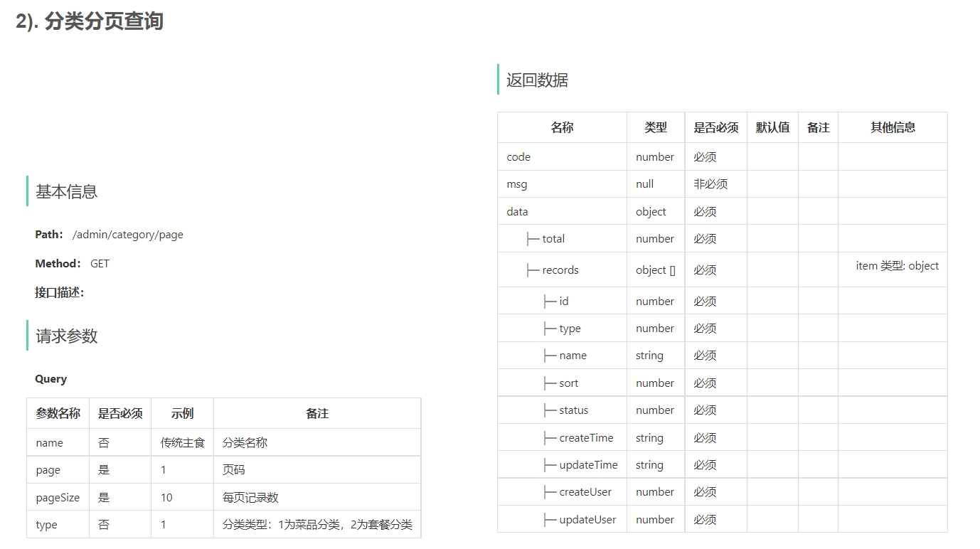Select the "status" field name
Screen dimensions: 980x549
(574, 410)
